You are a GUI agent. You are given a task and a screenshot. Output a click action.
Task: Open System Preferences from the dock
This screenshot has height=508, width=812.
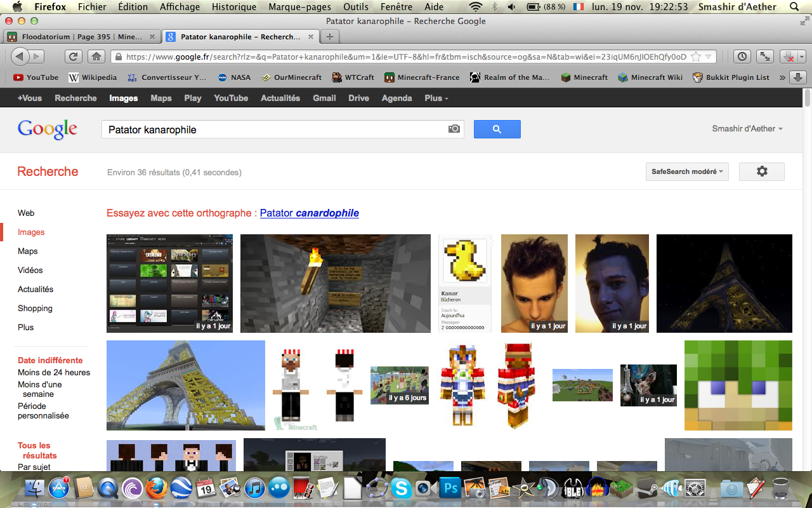(x=695, y=488)
